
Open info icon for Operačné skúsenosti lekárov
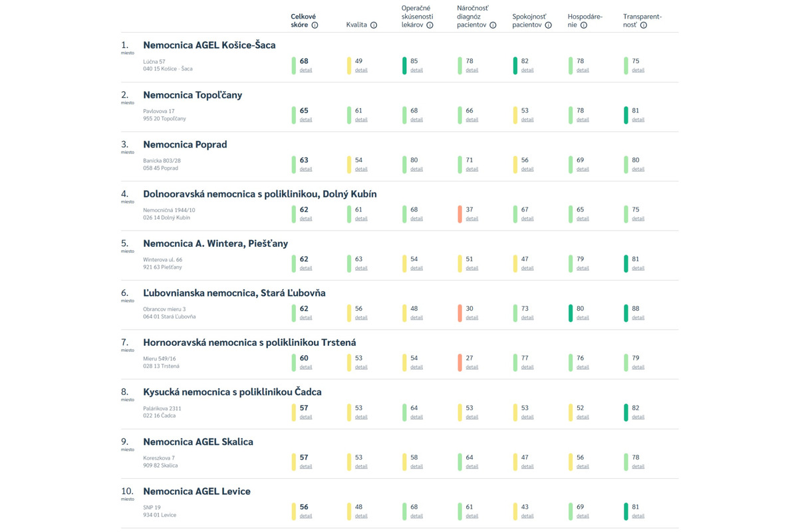[x=430, y=25]
